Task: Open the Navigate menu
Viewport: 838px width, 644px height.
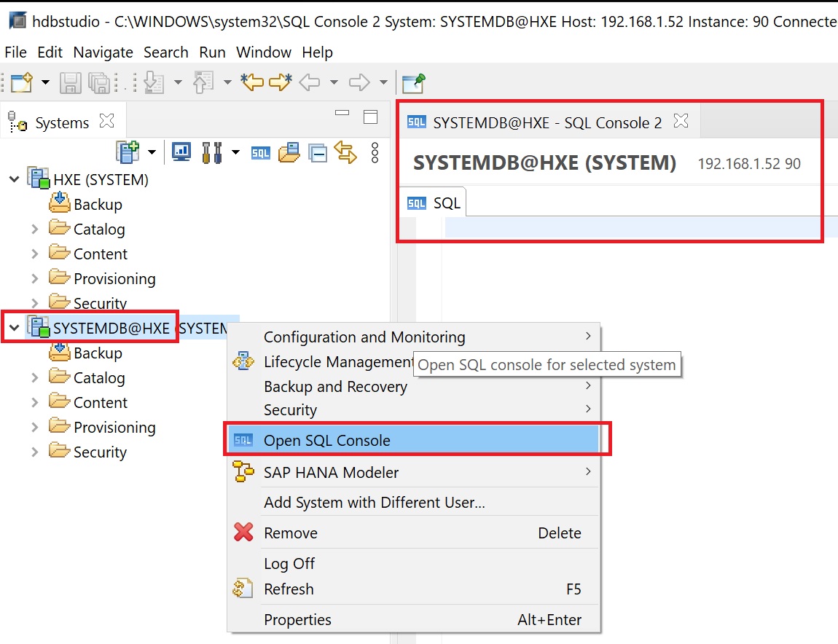Action: [x=103, y=52]
